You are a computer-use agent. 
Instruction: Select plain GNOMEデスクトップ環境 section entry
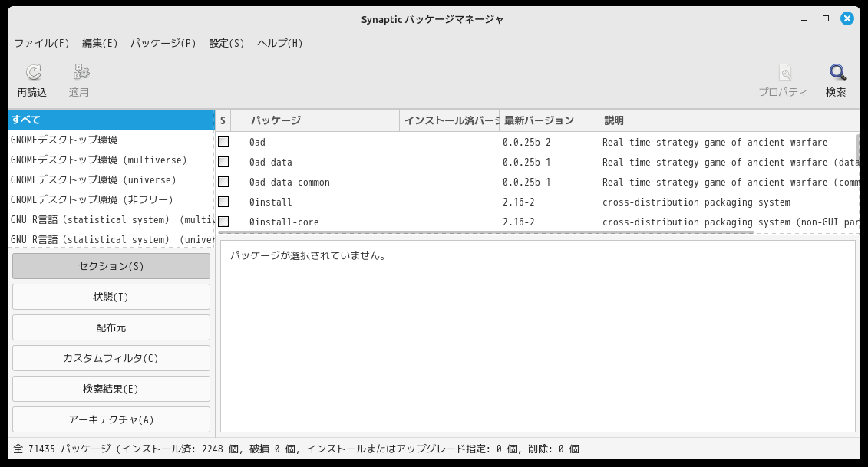pos(111,140)
